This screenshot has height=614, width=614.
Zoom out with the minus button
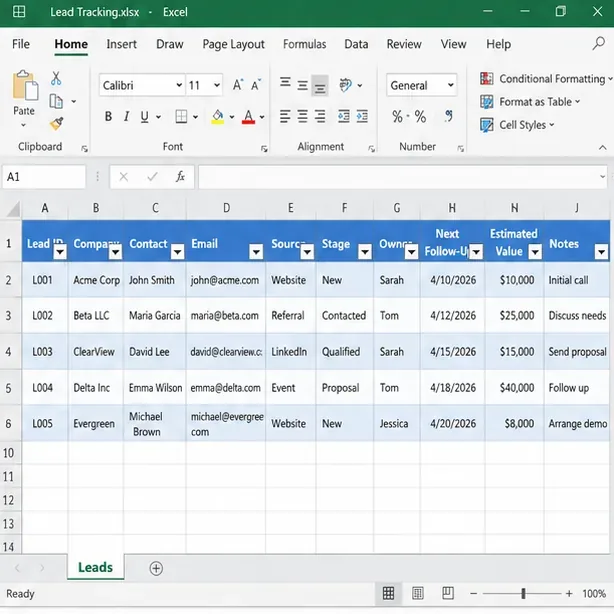tap(473, 594)
